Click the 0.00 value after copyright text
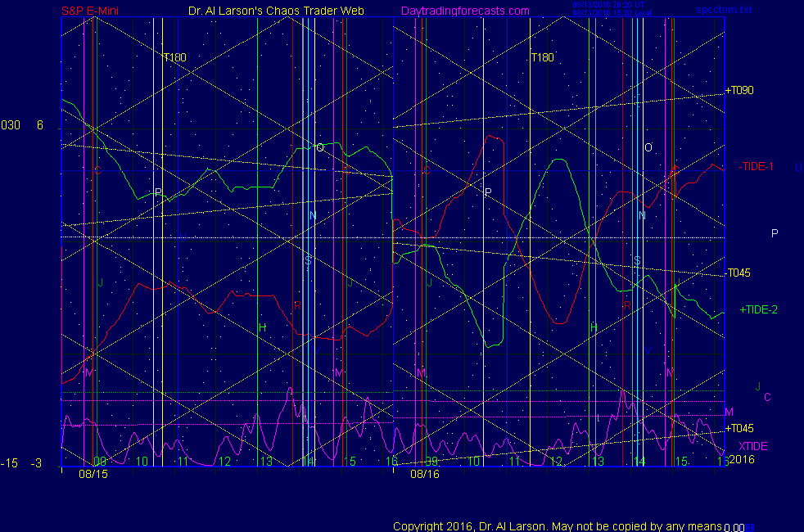Image resolution: width=804 pixels, height=532 pixels. pyautogui.click(x=734, y=528)
